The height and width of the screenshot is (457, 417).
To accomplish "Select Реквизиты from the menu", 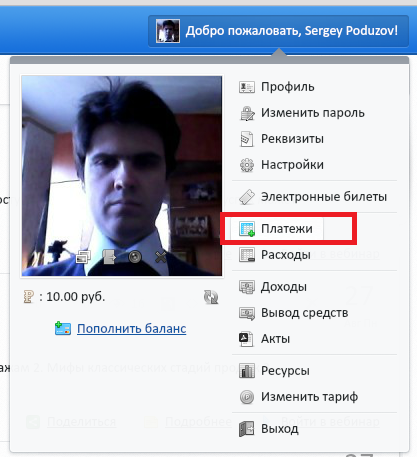I will [292, 139].
